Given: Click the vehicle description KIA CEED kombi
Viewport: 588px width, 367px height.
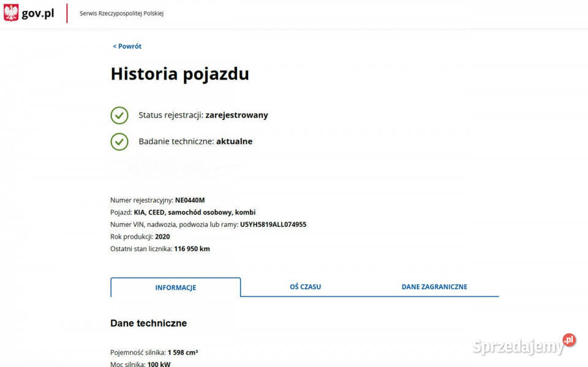Looking at the screenshot, I should point(194,212).
